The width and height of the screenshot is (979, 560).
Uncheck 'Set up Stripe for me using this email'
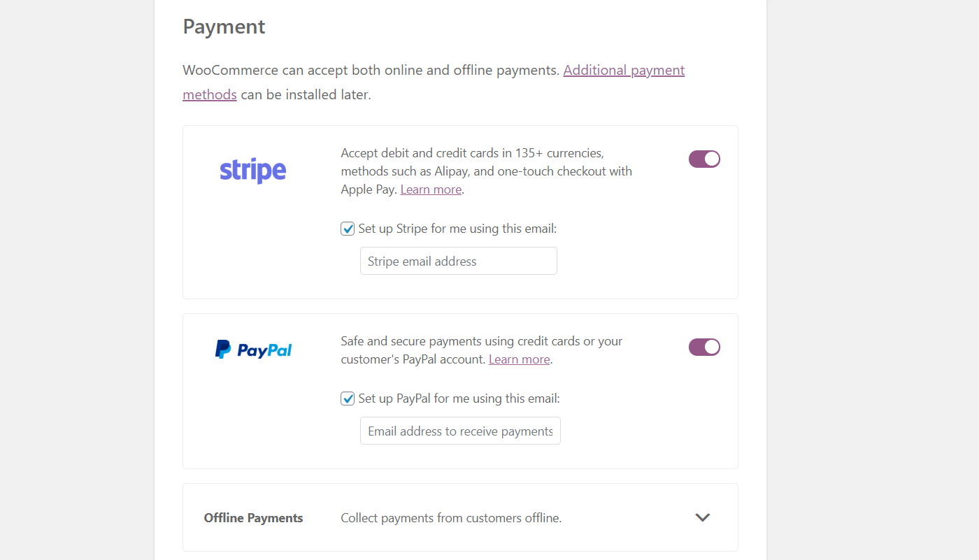pos(348,229)
